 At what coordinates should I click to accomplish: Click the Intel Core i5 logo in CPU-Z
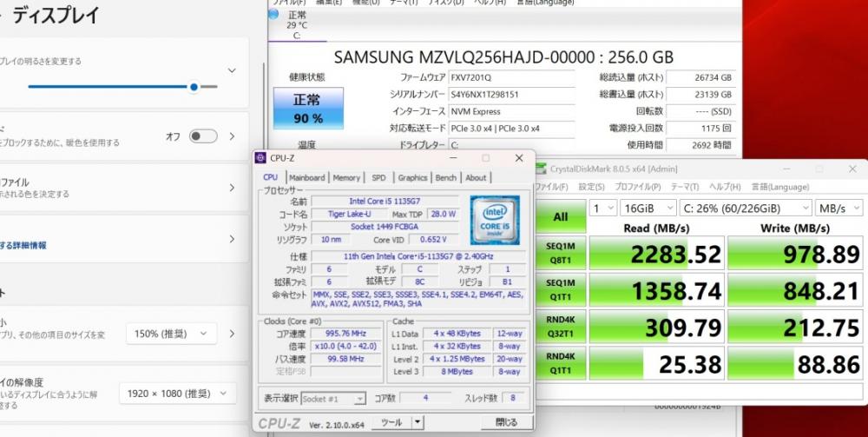[x=495, y=220]
